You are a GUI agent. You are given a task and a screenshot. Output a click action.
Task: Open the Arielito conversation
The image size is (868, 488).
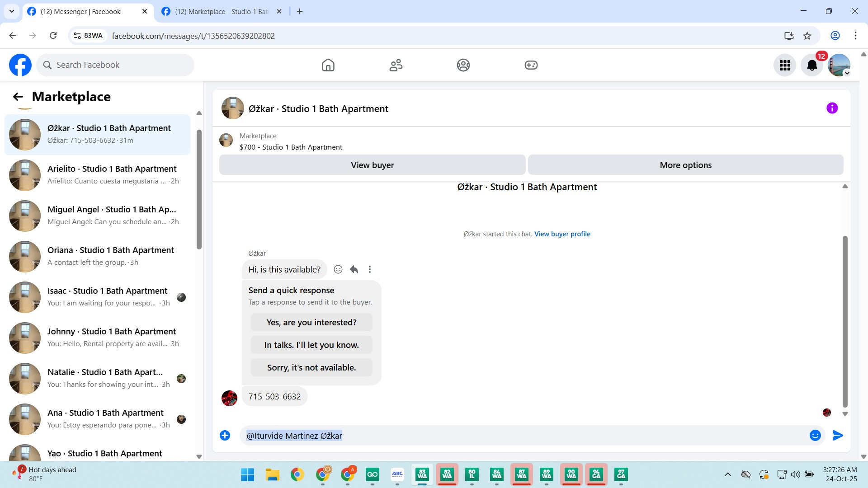click(x=97, y=175)
